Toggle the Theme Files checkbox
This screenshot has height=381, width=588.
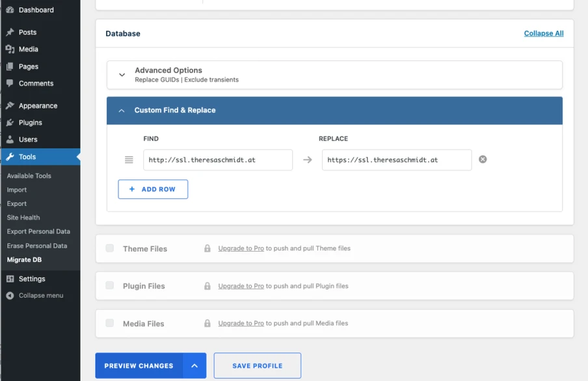pyautogui.click(x=110, y=248)
